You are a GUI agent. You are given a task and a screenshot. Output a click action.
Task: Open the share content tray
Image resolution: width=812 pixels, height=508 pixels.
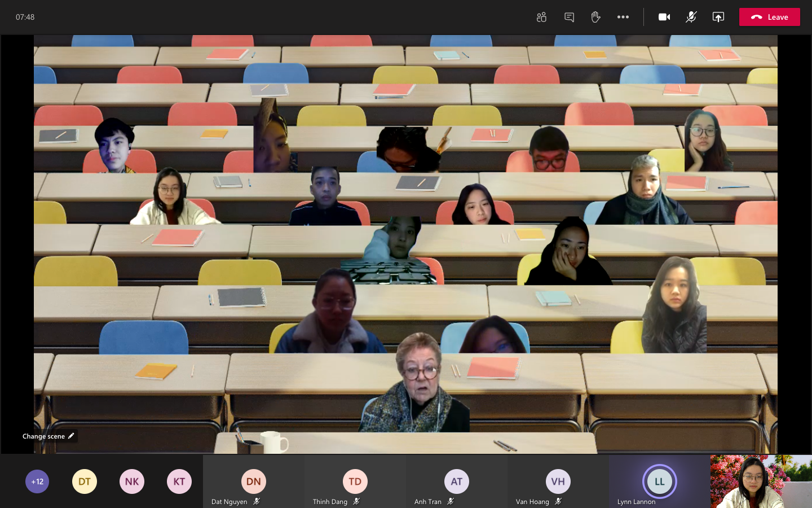(x=718, y=17)
